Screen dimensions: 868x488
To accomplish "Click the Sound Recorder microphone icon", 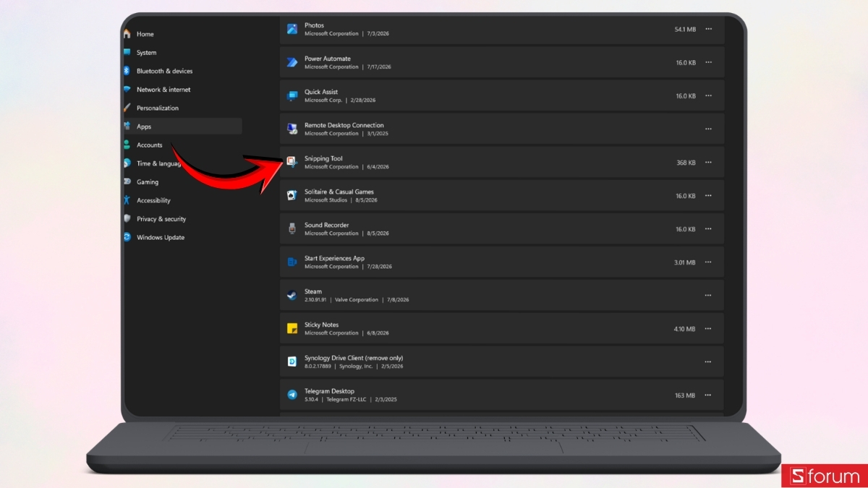I will [x=292, y=228].
